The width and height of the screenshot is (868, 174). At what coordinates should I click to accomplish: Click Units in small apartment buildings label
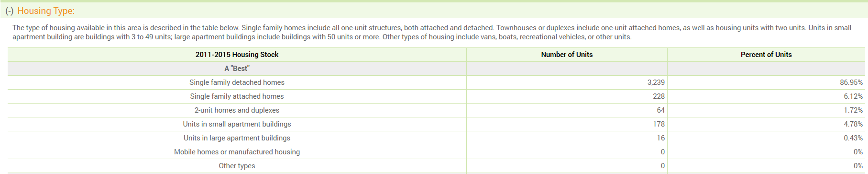click(237, 124)
